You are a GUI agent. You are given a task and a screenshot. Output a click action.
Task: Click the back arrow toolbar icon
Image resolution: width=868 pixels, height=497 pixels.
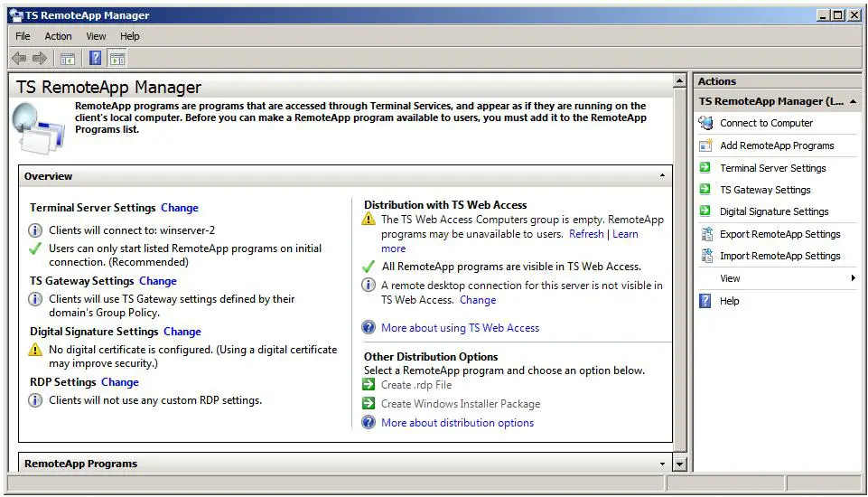coord(19,59)
